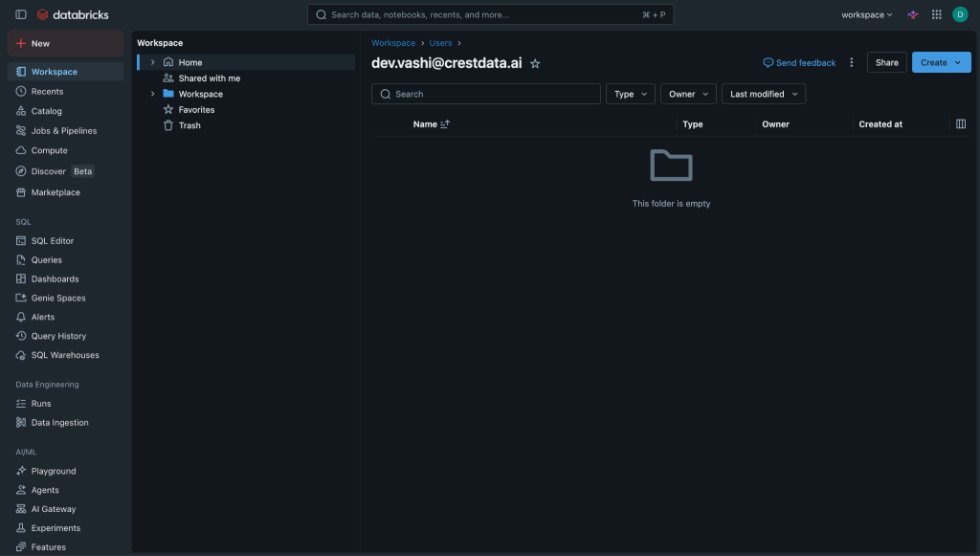Click the Agents icon in the sidebar
The image size is (980, 556).
point(21,490)
